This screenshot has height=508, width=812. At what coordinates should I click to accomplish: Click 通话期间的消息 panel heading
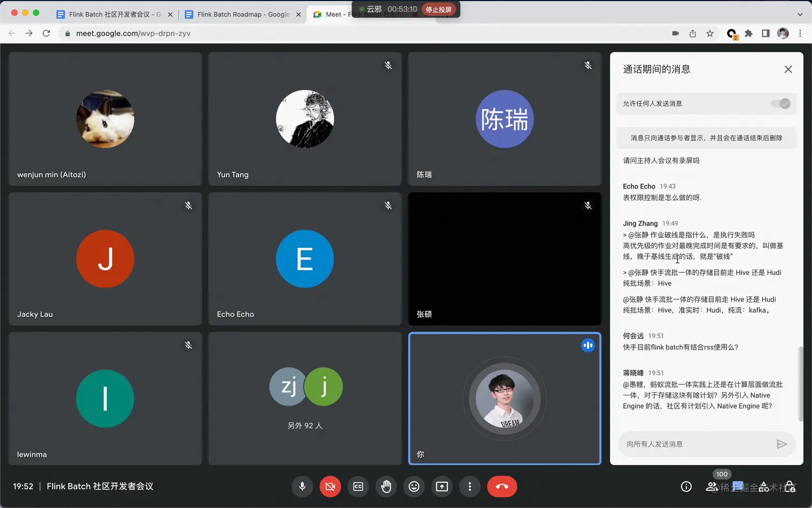657,69
